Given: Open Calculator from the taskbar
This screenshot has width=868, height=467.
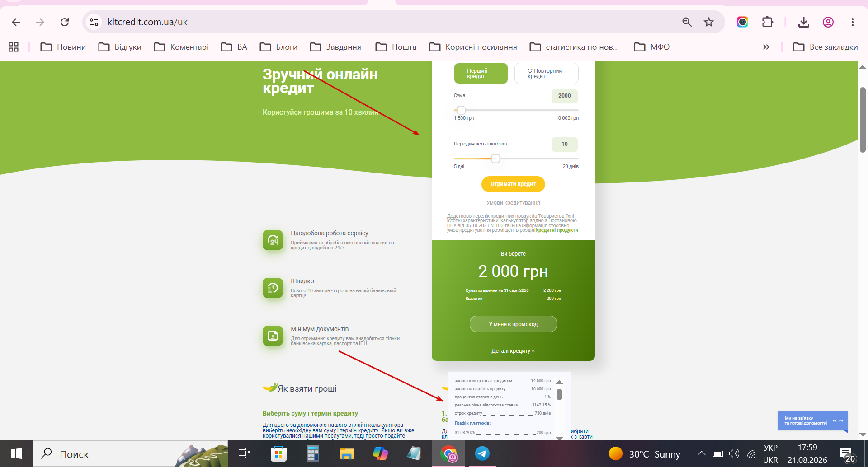Looking at the screenshot, I should pyautogui.click(x=312, y=453).
